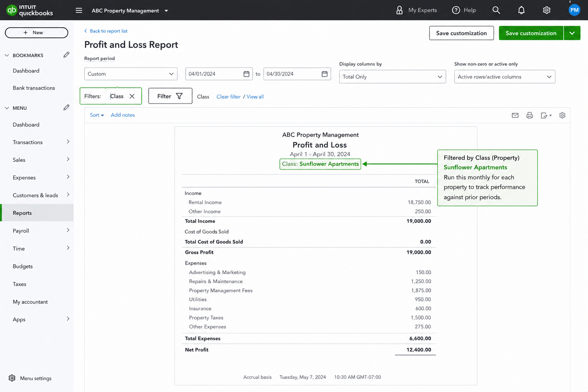The width and height of the screenshot is (588, 392).
Task: Click green Save customization button
Action: click(x=531, y=33)
